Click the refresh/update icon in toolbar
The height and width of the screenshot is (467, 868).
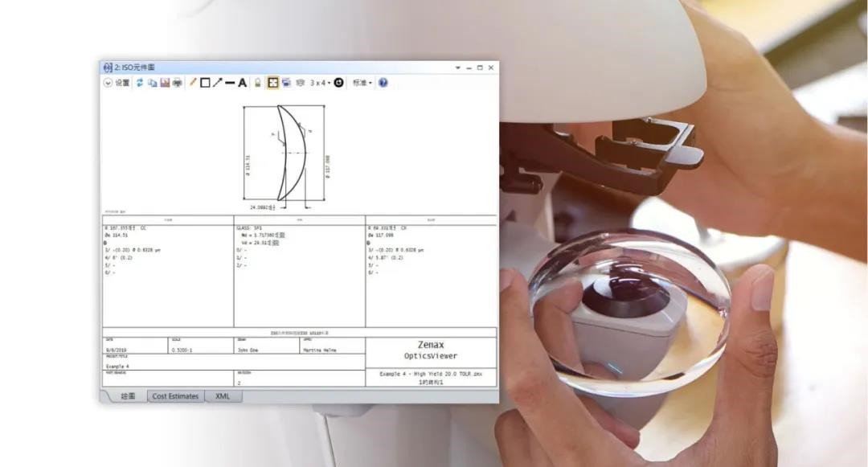[x=140, y=83]
